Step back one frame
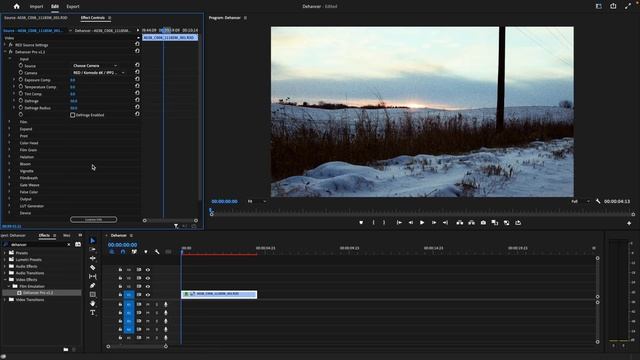Image resolution: width=640 pixels, height=360 pixels. tap(411, 223)
